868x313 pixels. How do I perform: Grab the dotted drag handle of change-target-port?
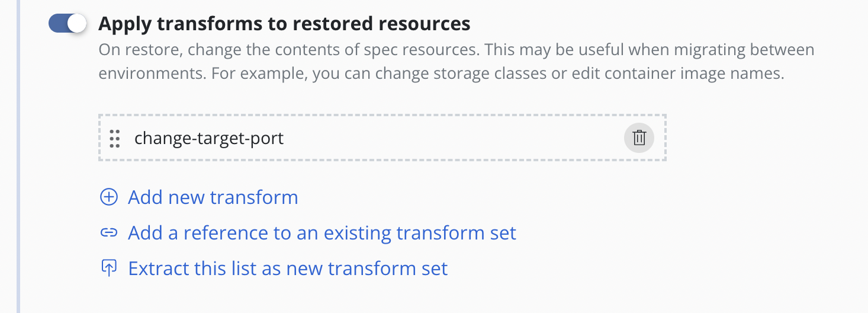click(x=115, y=139)
